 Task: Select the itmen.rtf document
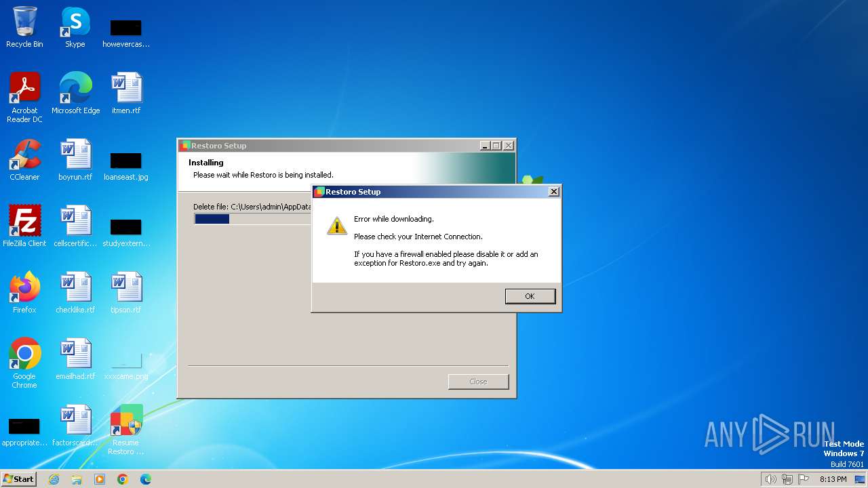[x=126, y=94]
